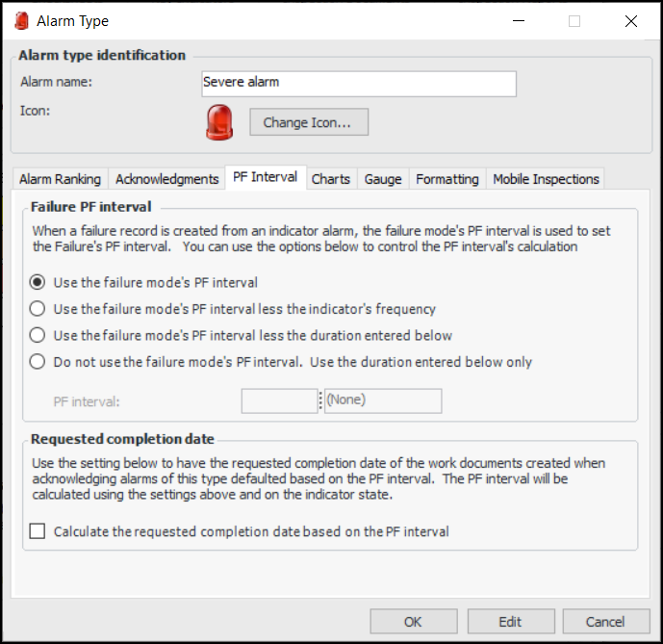Click the Alarm name text field
Screen dimensions: 663x644
358,83
